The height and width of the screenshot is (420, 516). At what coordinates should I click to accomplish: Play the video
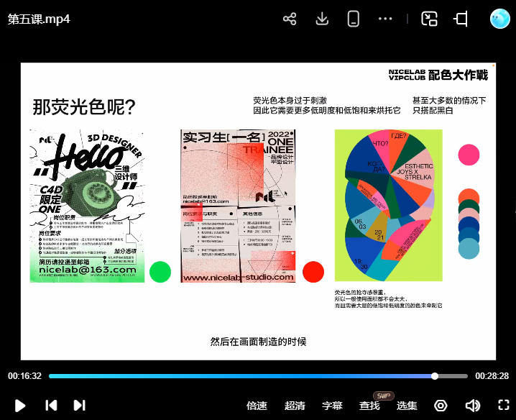(20, 406)
